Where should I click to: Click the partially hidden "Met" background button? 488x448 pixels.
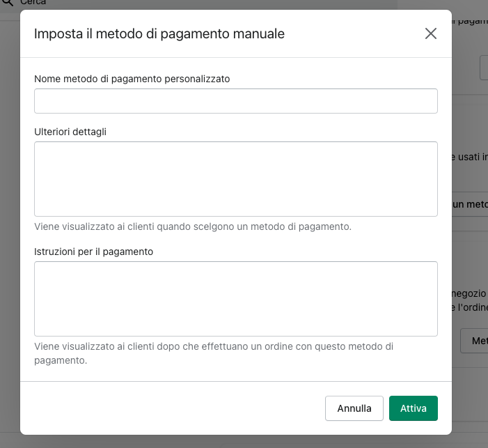point(476,341)
